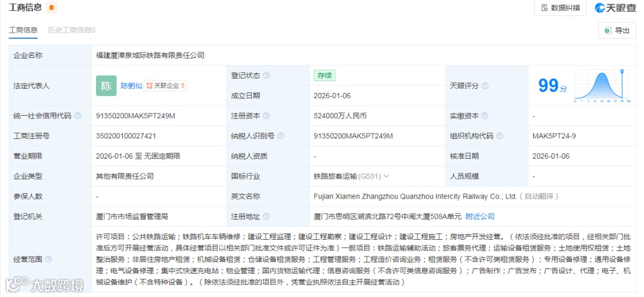Select registration number 350200100027421
The width and height of the screenshot is (644, 297).
[126, 136]
